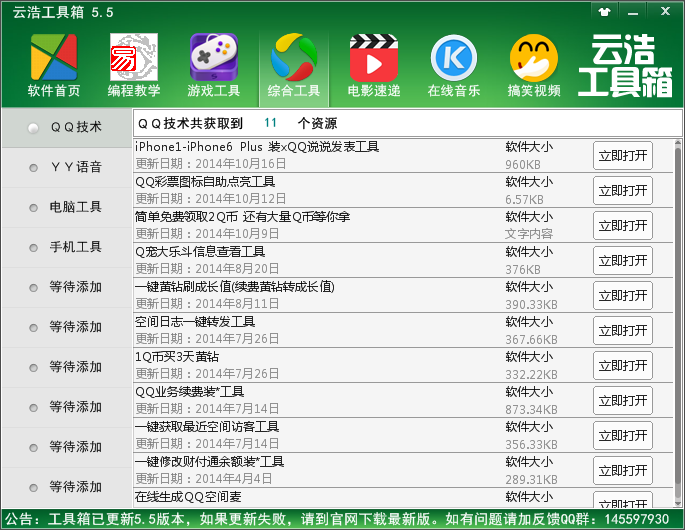Click the 6.57KB file size value

[524, 200]
